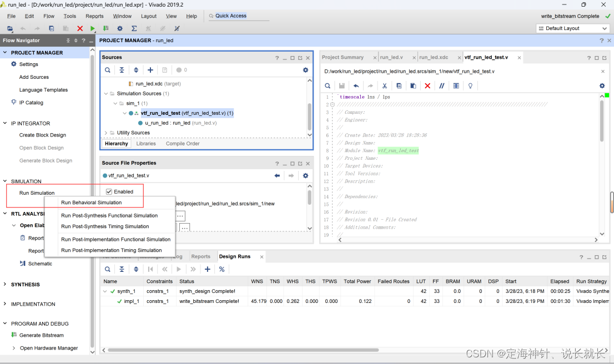Select Run Post-Synthesis Timing Simulation
The width and height of the screenshot is (614, 364).
coord(105,226)
